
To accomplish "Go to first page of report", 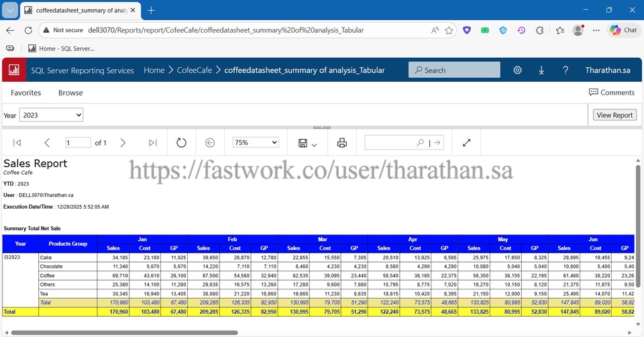I will pyautogui.click(x=17, y=142).
